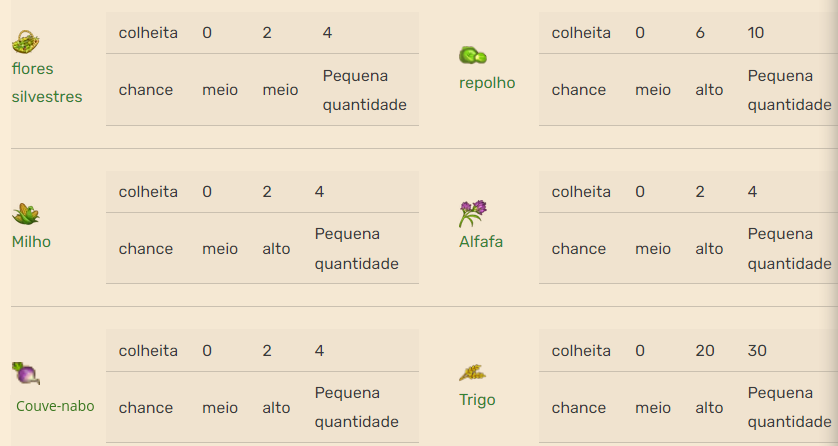
Task: Click the 30 colheita value for Trigo
Action: point(757,350)
